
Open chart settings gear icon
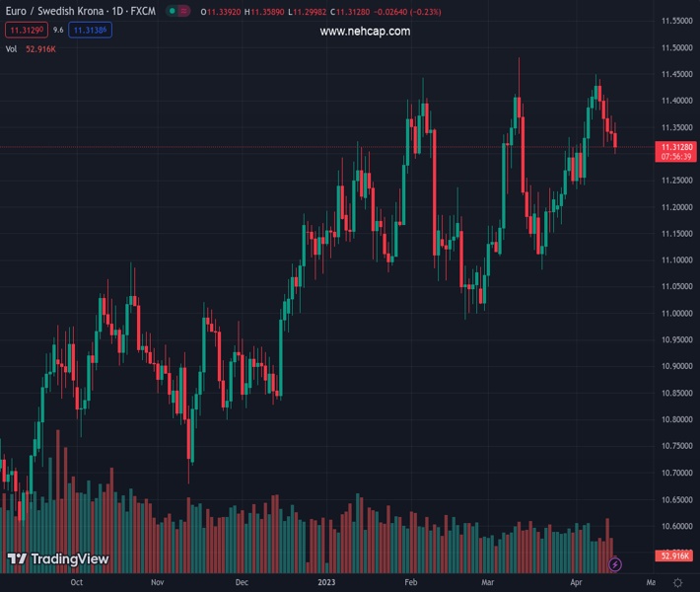pyautogui.click(x=677, y=583)
